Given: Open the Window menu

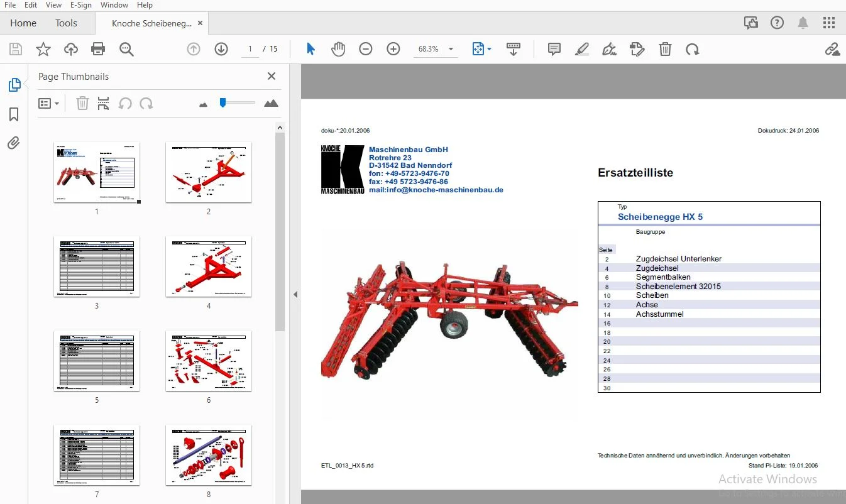Looking at the screenshot, I should click(x=114, y=5).
